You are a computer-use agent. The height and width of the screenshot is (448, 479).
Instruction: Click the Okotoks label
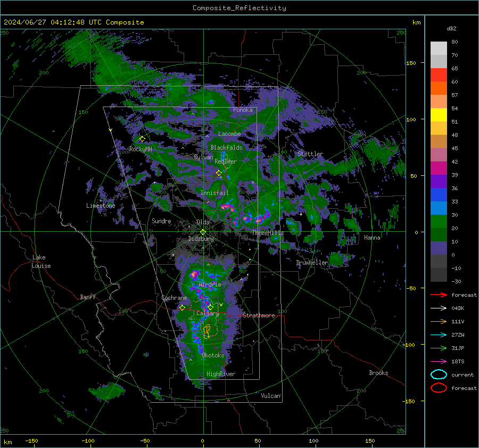point(213,356)
